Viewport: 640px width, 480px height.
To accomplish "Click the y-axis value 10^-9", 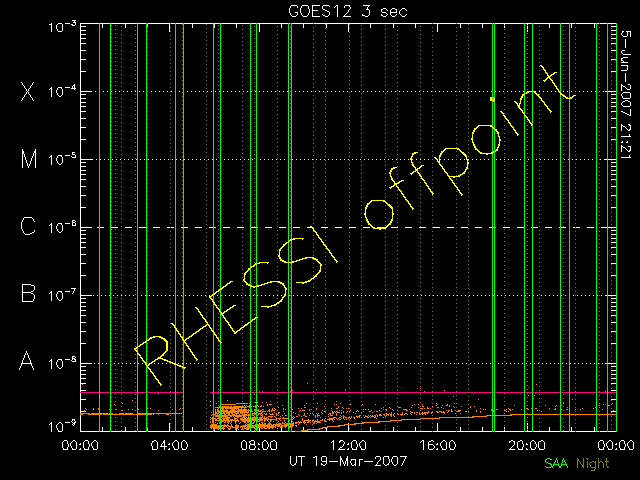I will coord(62,427).
